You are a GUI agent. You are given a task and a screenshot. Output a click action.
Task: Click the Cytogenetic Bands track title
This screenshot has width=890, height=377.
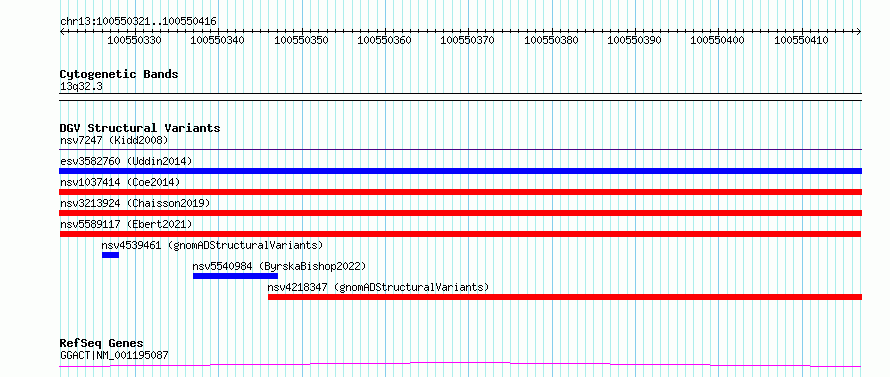point(119,74)
